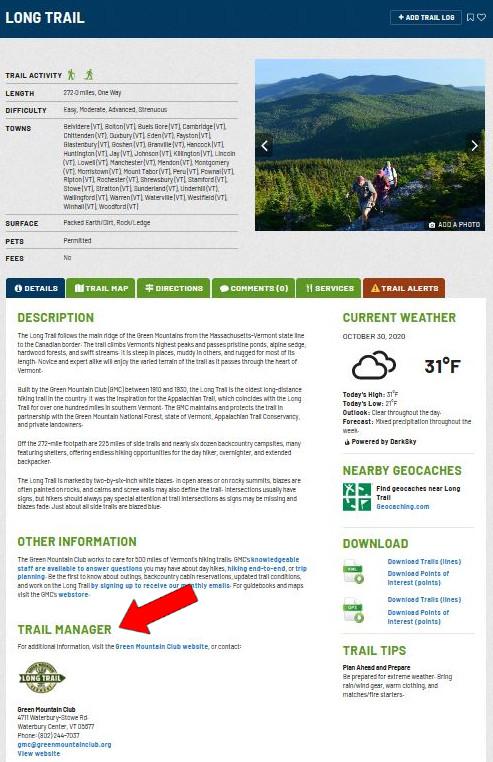This screenshot has width=493, height=762.
Task: Click Add a Photo camera button
Action: (x=454, y=225)
